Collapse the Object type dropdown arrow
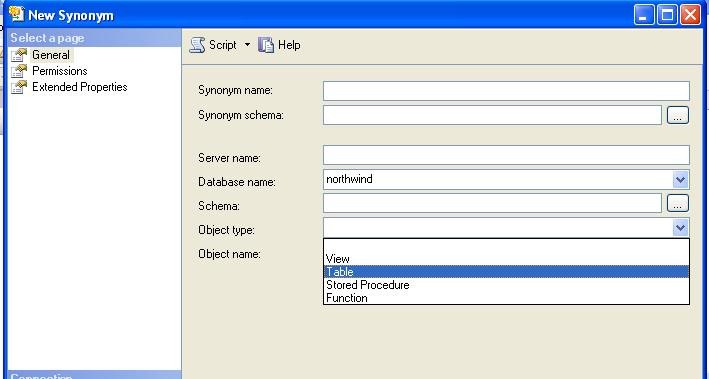709x379 pixels. pos(680,227)
